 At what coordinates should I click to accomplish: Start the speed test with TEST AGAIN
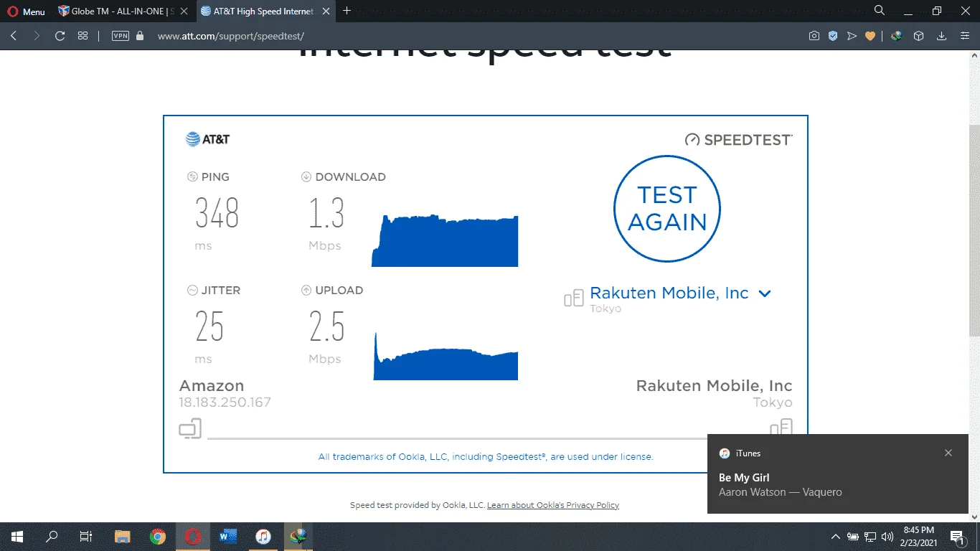[667, 209]
